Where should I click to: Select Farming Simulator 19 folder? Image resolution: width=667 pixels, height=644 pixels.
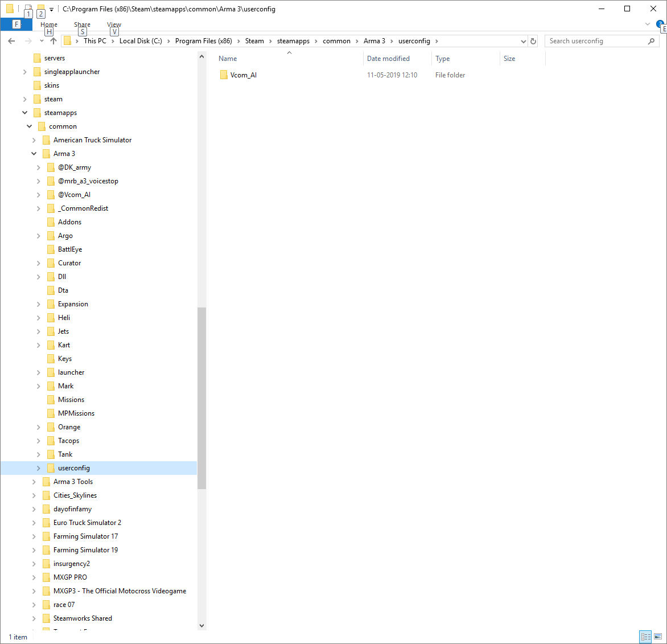click(85, 550)
